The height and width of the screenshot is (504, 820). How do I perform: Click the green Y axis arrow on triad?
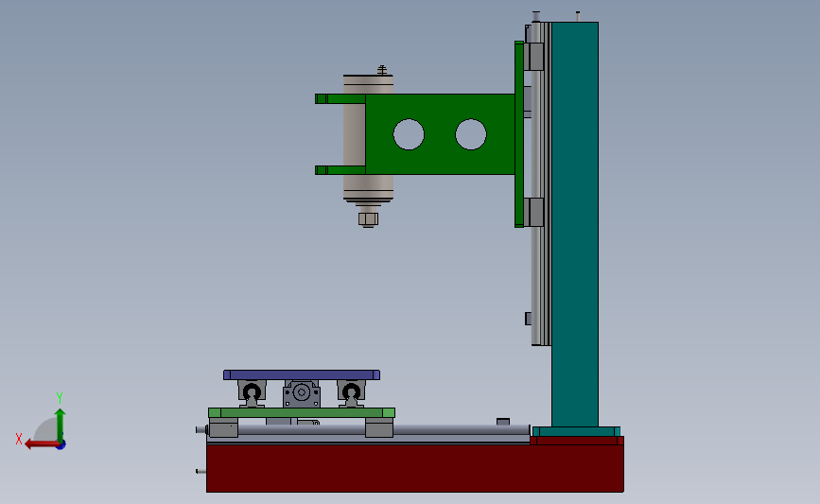61,425
